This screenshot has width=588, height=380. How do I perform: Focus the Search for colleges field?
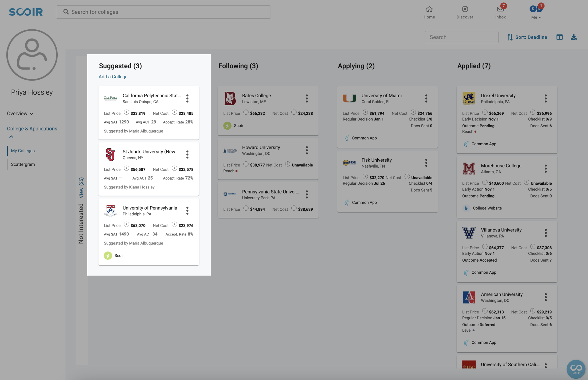pyautogui.click(x=163, y=12)
